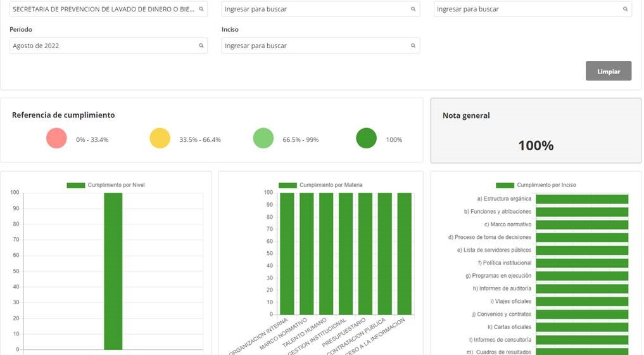644x355 pixels.
Task: Click the Inciso label
Action: (x=230, y=30)
